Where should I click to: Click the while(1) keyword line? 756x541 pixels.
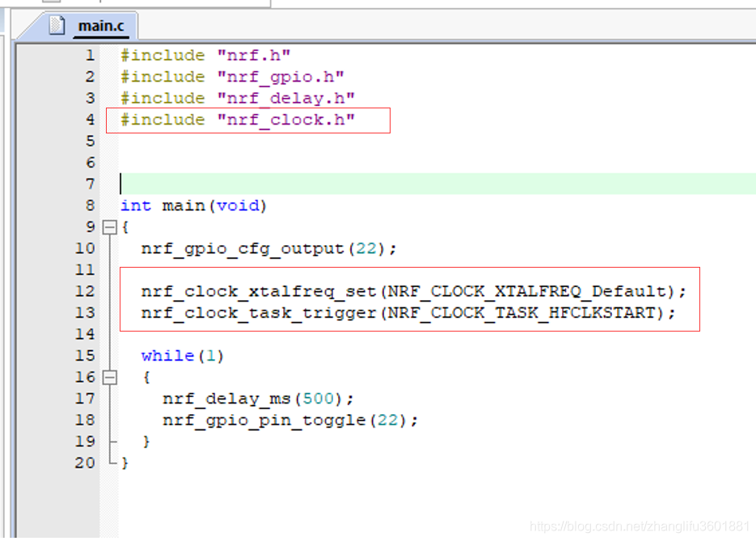[x=182, y=356]
